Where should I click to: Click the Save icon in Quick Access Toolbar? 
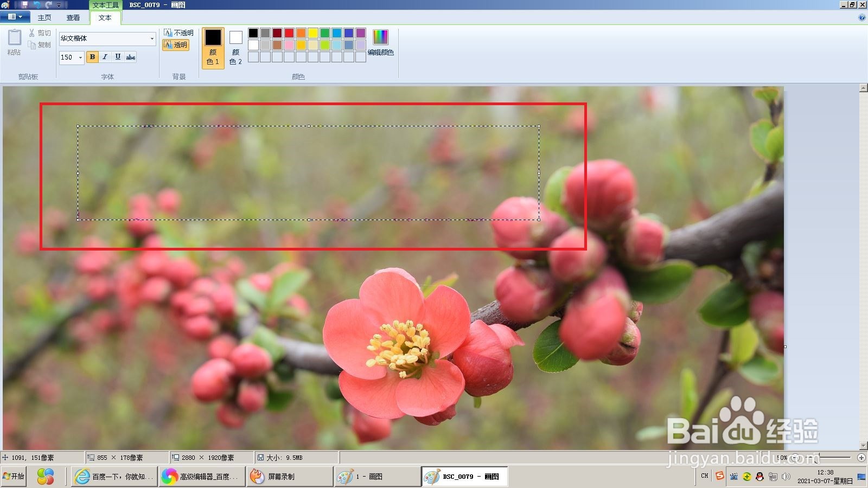24,5
